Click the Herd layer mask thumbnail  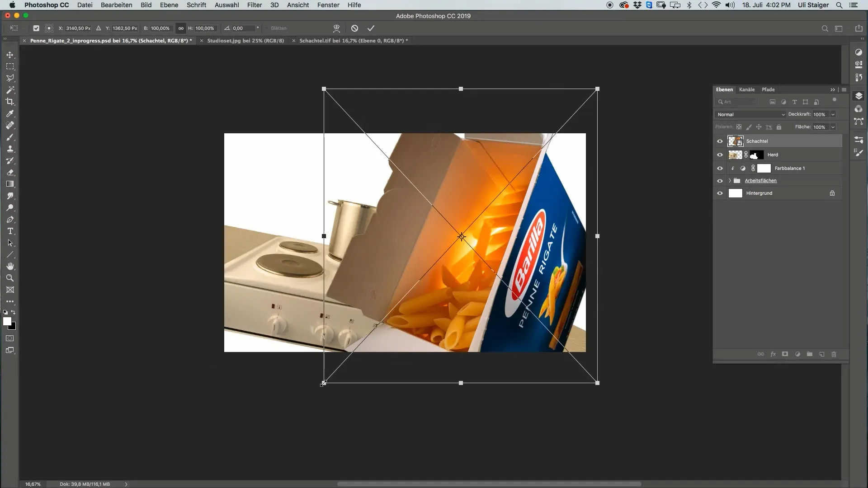tap(756, 155)
